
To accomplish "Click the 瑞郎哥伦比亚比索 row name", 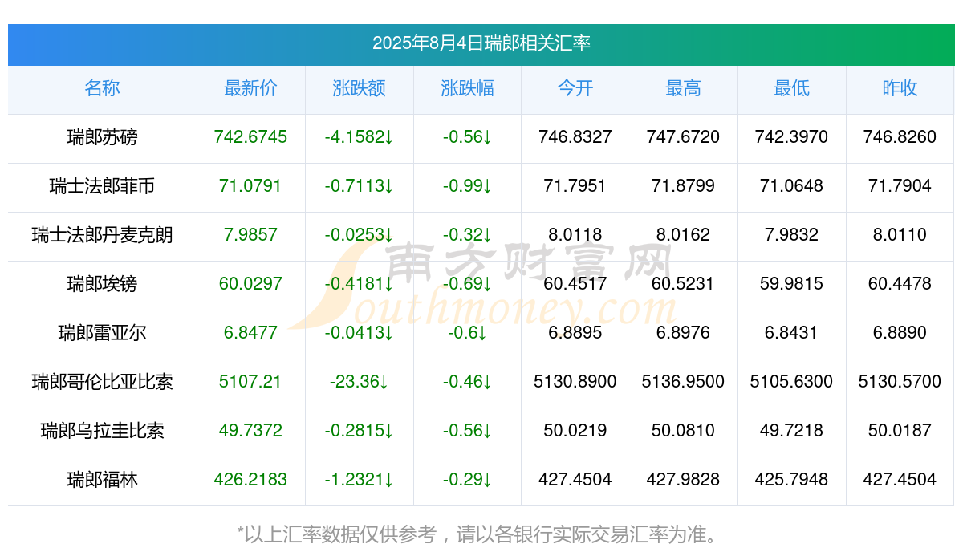I will [102, 381].
